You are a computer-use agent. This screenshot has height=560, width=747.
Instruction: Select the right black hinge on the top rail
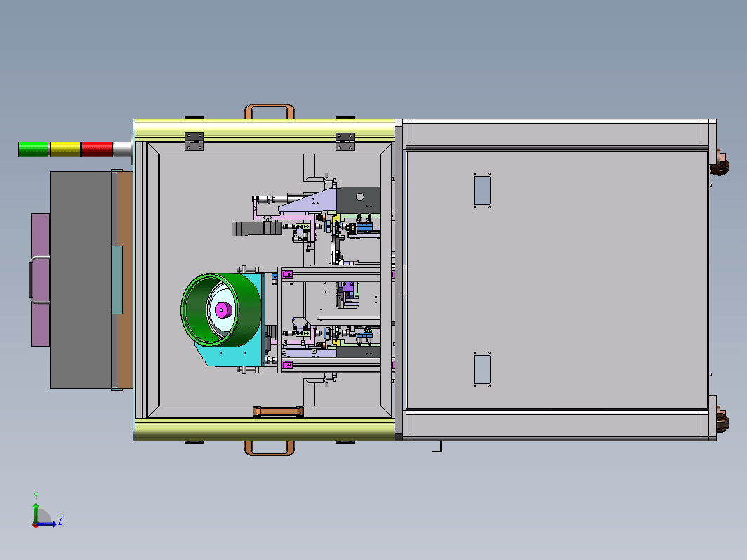coord(345,142)
